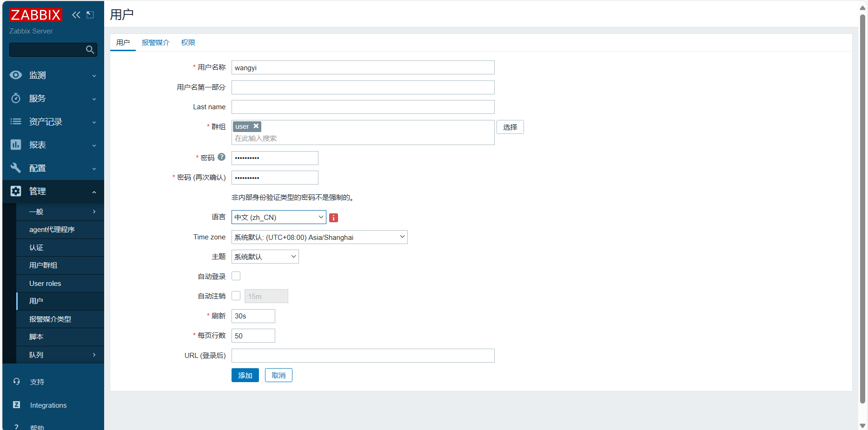Click the 取消 button
This screenshot has height=430, width=868.
point(278,375)
